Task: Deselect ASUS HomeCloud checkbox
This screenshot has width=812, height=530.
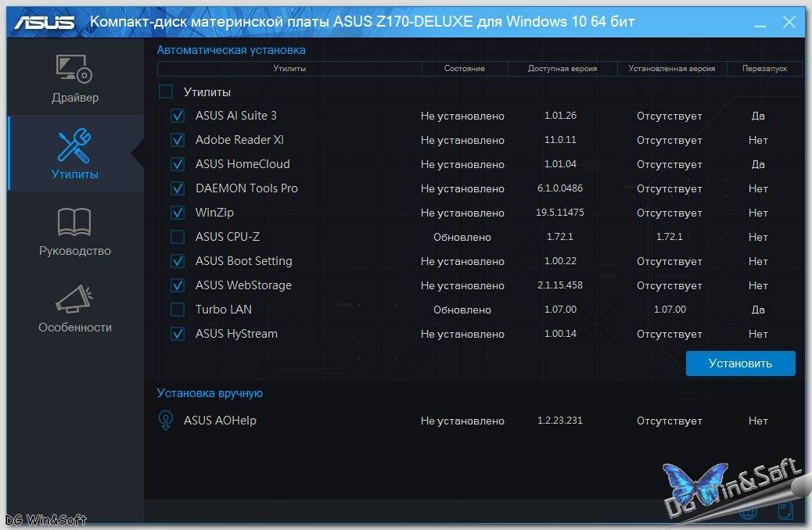Action: click(x=178, y=164)
